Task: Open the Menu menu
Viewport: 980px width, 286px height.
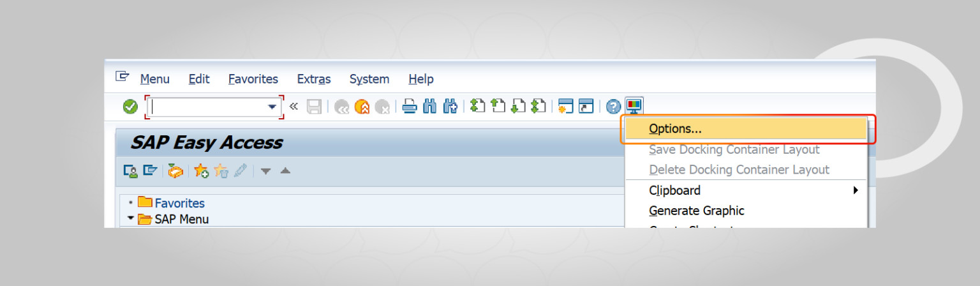Action: click(155, 79)
